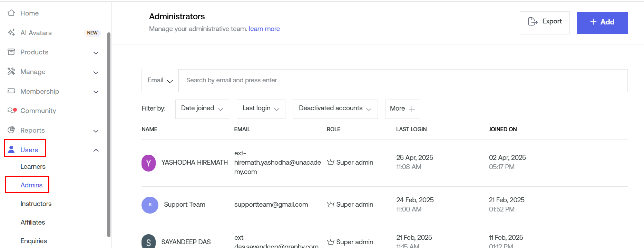Click the Manage tools icon
This screenshot has height=248, width=644.
pyautogui.click(x=11, y=71)
